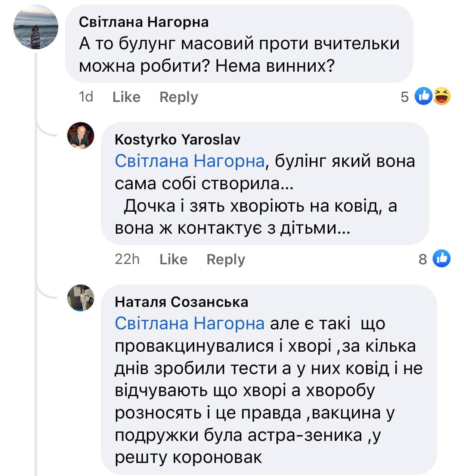Click the laughing emoji reaction icon
The height and width of the screenshot is (476, 464).
coord(442,96)
